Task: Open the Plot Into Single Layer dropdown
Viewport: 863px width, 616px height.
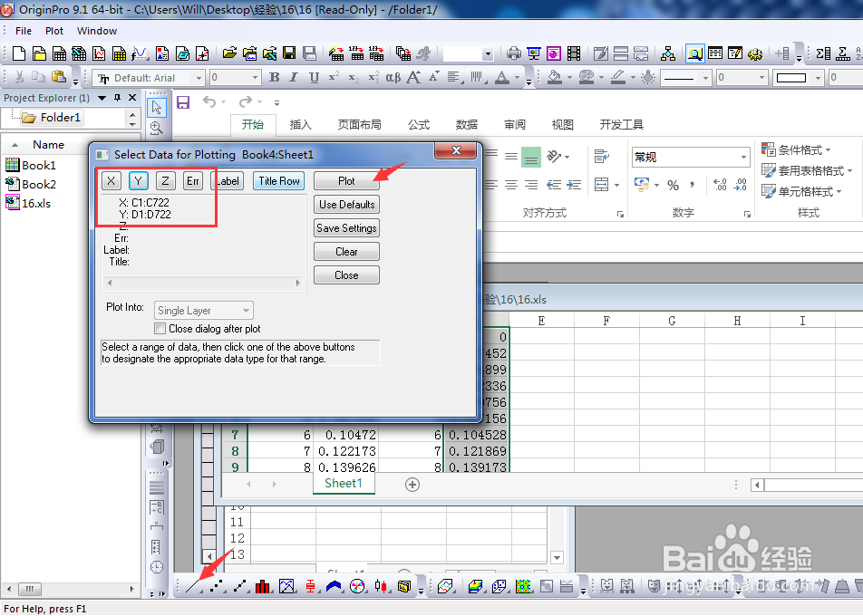Action: click(246, 311)
